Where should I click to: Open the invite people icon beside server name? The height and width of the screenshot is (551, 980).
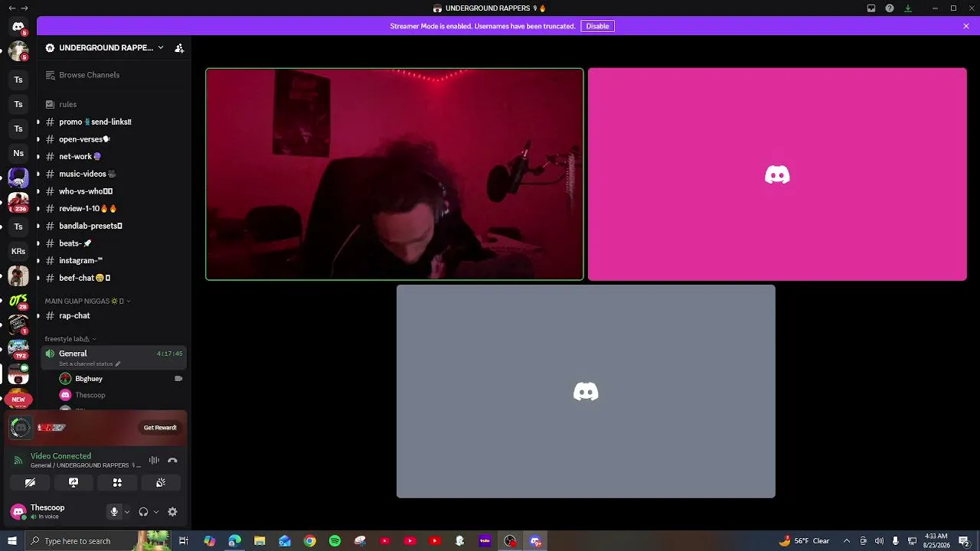pos(179,47)
